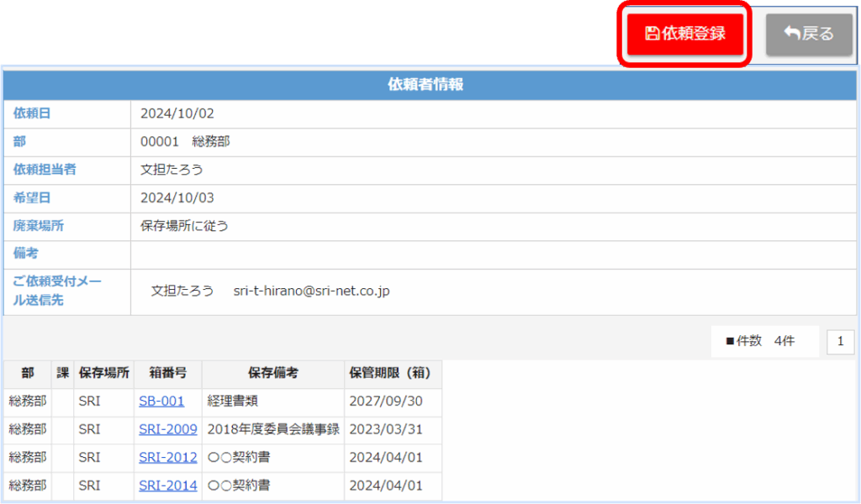Click the 依頼日 field label
861x504 pixels.
pos(32,113)
